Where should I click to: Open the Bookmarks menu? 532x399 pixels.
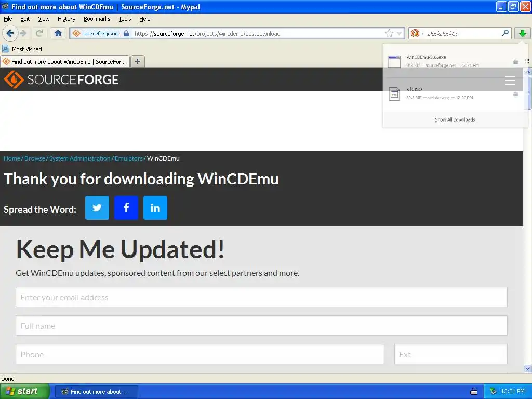coord(97,19)
